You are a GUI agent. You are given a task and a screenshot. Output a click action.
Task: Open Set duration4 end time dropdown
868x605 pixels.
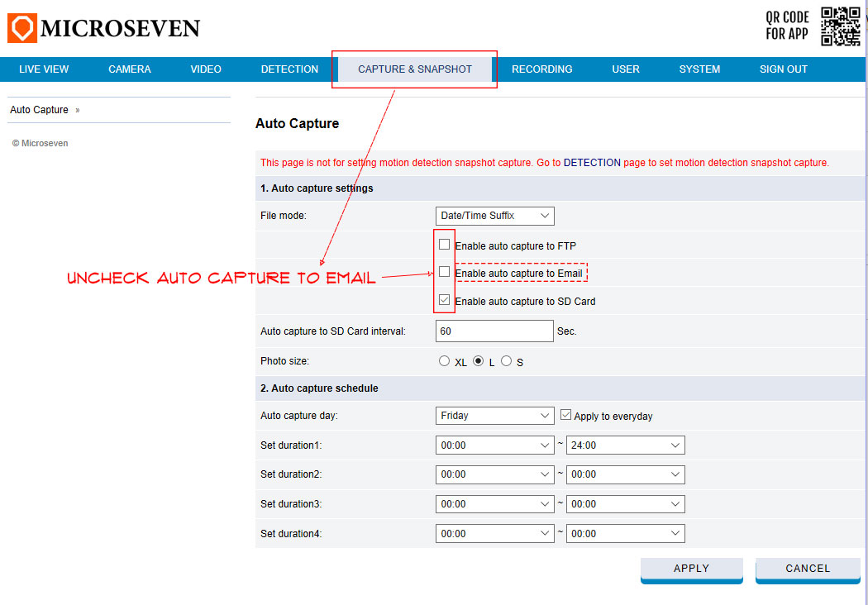626,534
